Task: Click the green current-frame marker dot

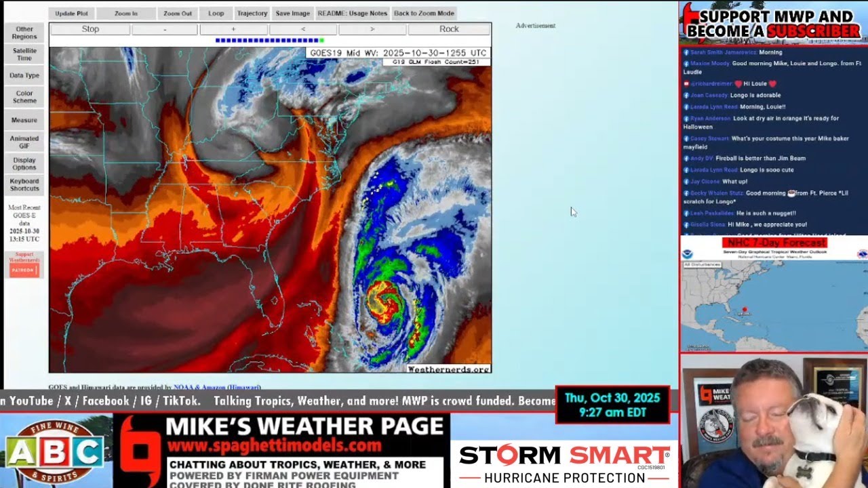Action: tap(321, 41)
